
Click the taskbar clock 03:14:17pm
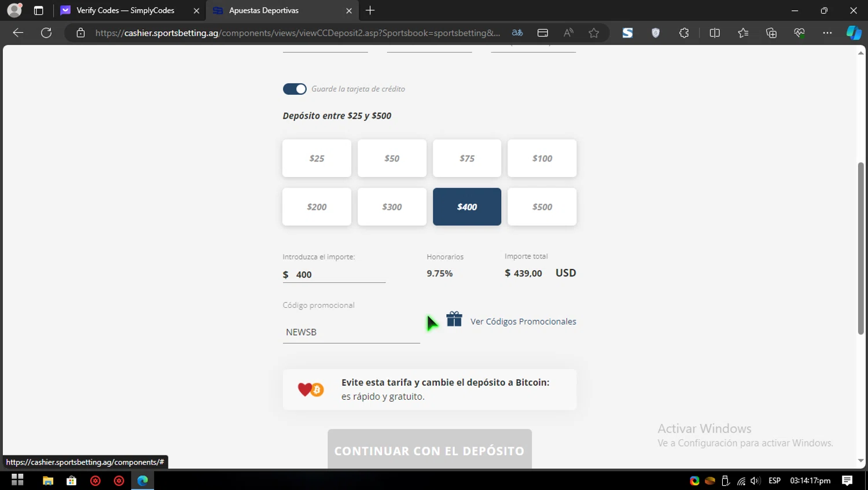pyautogui.click(x=810, y=481)
